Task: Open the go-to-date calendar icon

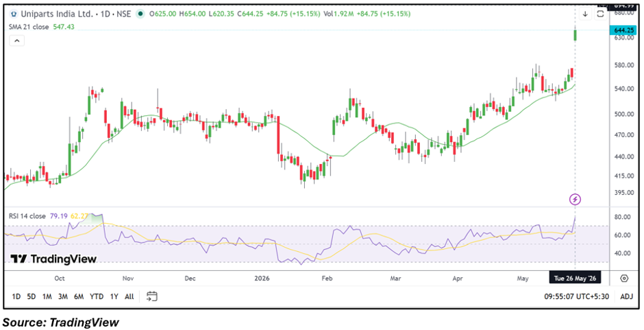Action: tap(152, 296)
